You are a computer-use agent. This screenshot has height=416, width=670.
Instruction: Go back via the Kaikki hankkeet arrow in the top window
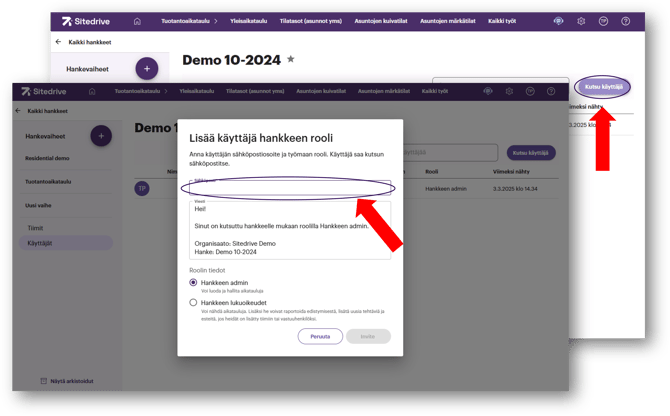coord(58,42)
